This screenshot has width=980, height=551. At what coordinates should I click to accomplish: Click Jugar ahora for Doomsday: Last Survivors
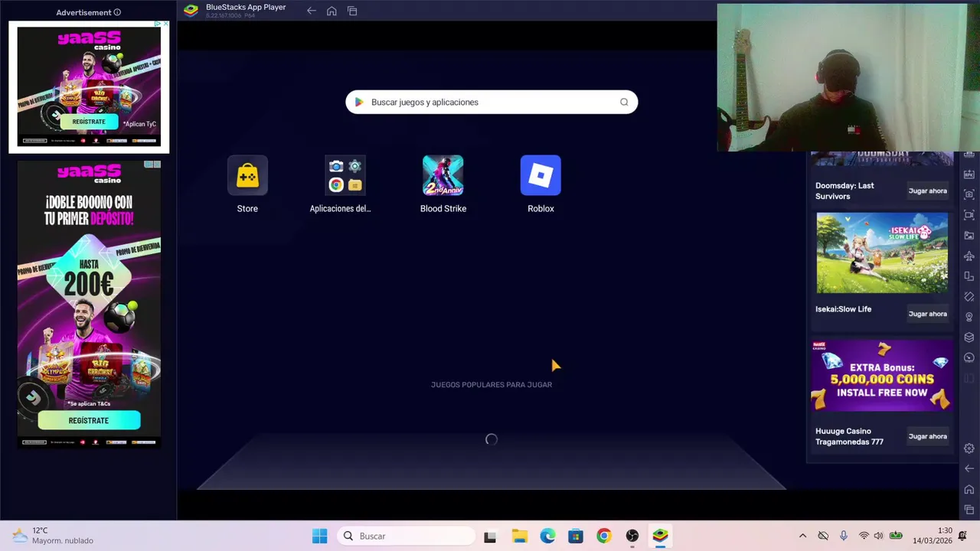pos(927,191)
